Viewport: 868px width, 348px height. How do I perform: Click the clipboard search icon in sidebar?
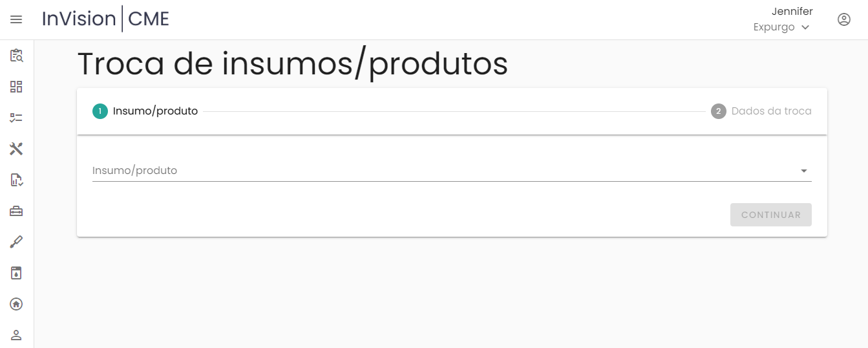(x=16, y=56)
